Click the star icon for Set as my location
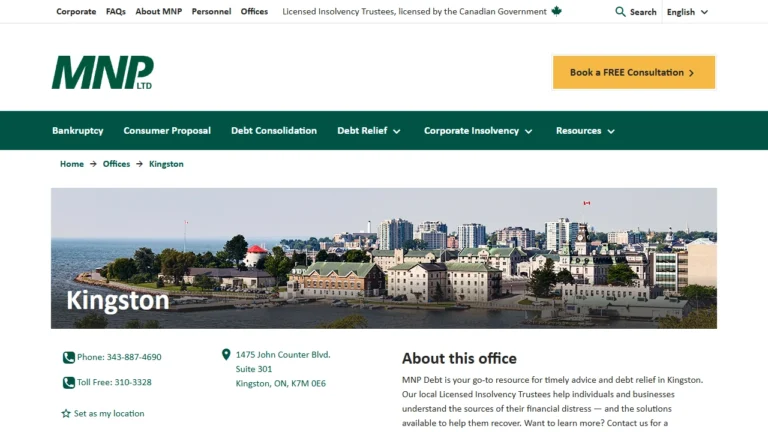This screenshot has height=432, width=768. tap(66, 413)
